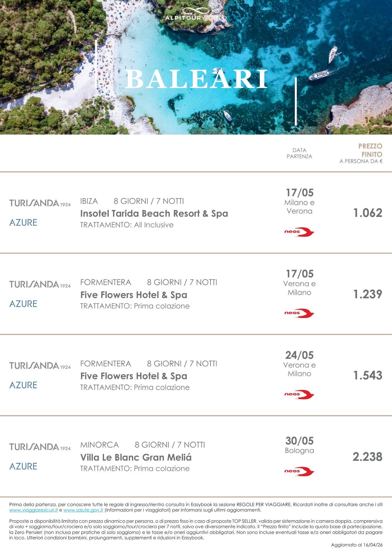This screenshot has width=392, height=555.
Task: Click the BALEARI headline on the banner
Action: coord(196,79)
